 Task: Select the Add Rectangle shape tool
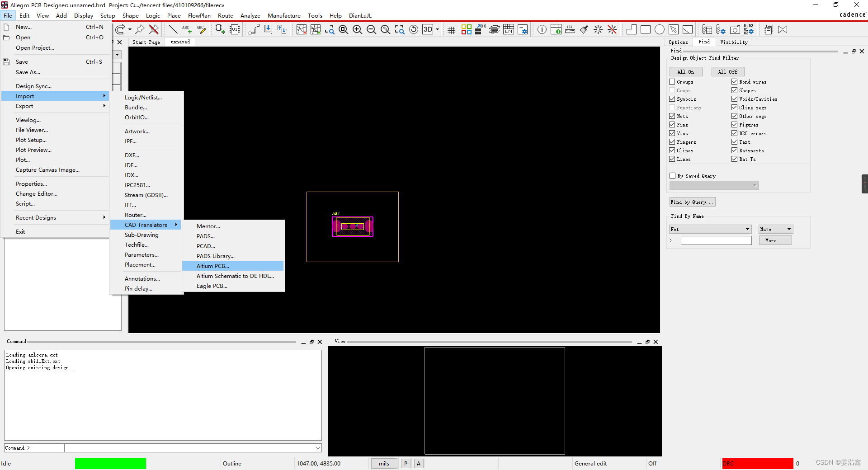pyautogui.click(x=645, y=30)
